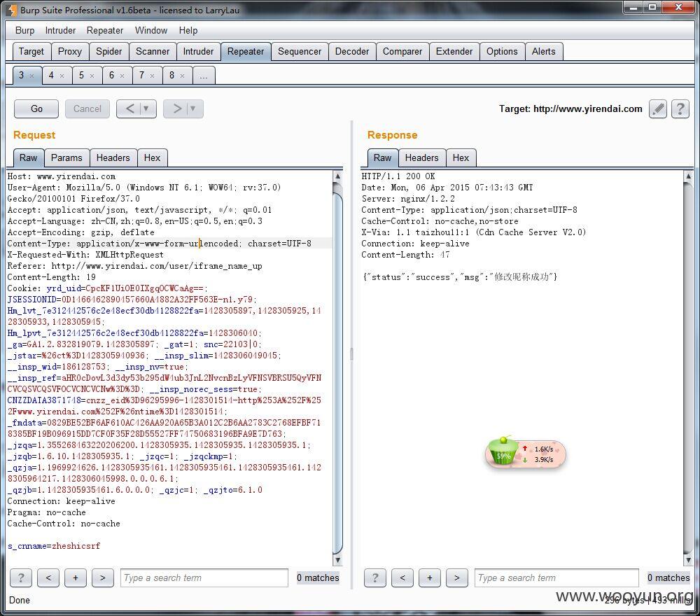Click the Target yirendai.com label

pos(570,109)
